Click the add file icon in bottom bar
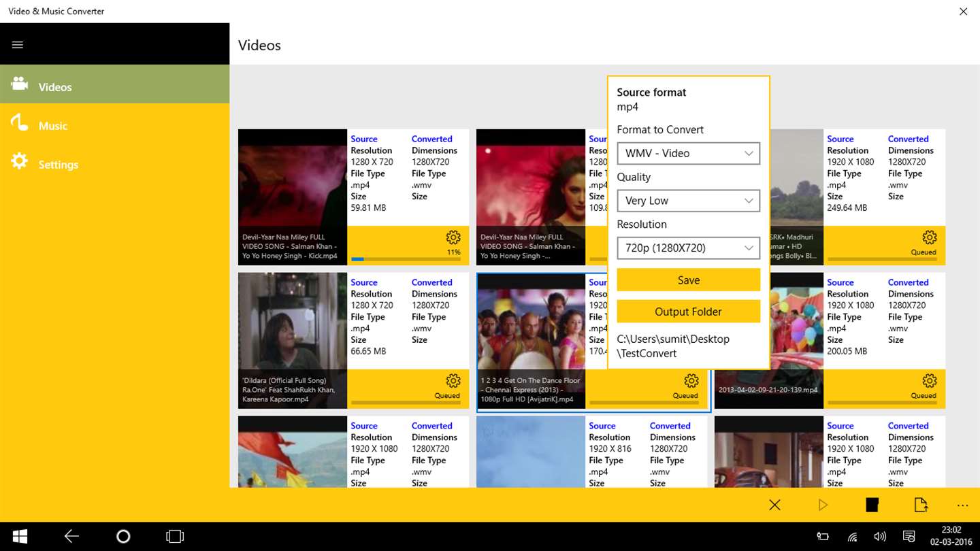The image size is (980, 551). tap(920, 505)
